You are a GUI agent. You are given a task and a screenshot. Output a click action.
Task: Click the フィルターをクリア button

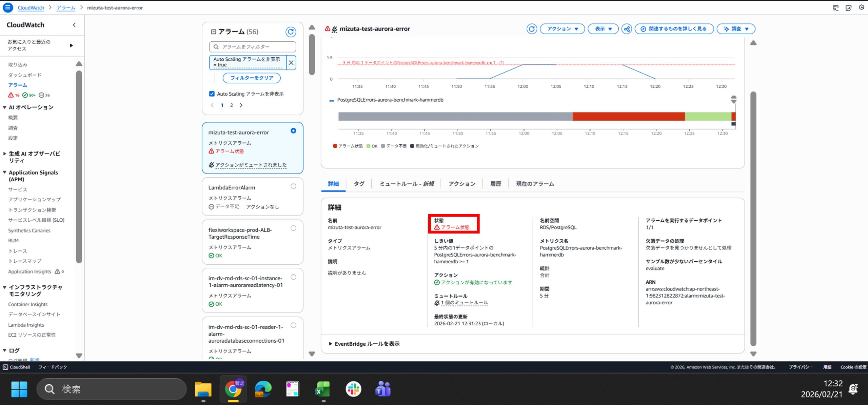tap(251, 78)
